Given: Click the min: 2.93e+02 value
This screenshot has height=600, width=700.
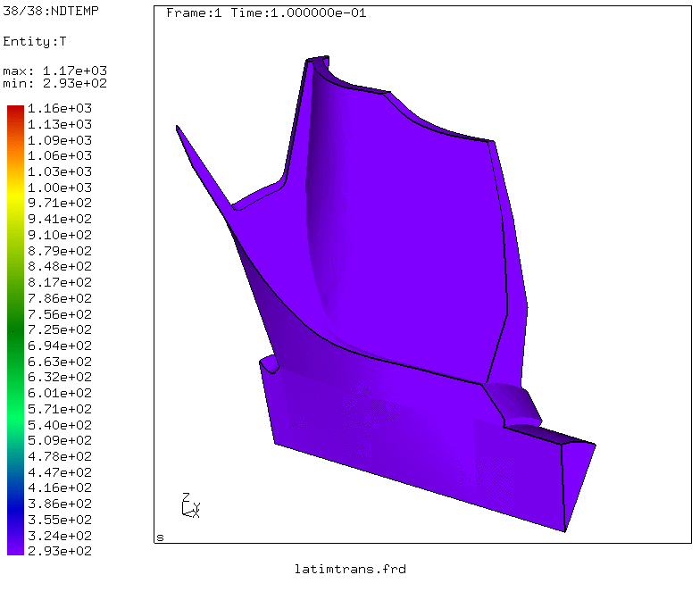Looking at the screenshot, I should click(55, 84).
